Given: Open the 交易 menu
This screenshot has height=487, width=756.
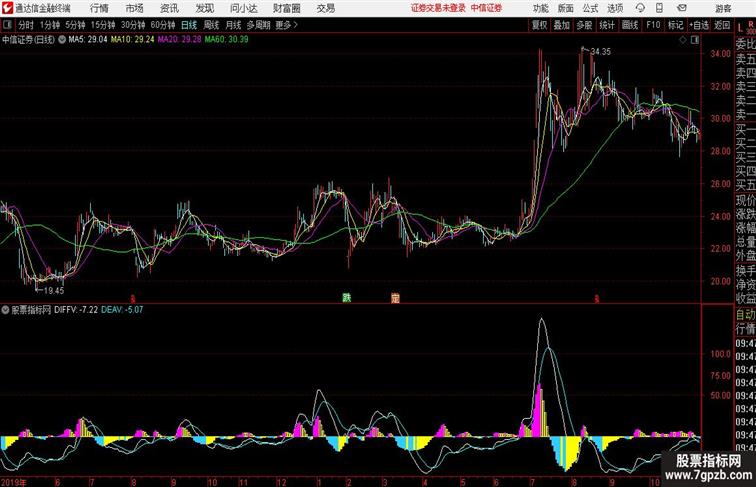Looking at the screenshot, I should (x=325, y=8).
